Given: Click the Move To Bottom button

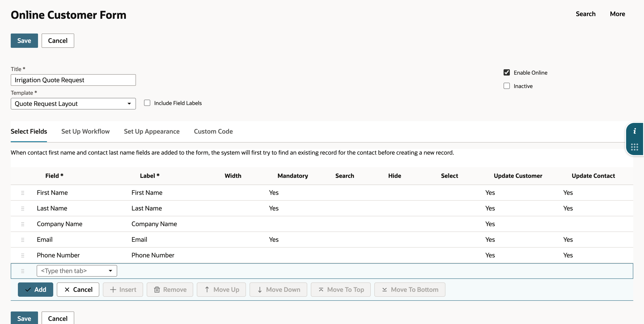Looking at the screenshot, I should click(410, 290).
